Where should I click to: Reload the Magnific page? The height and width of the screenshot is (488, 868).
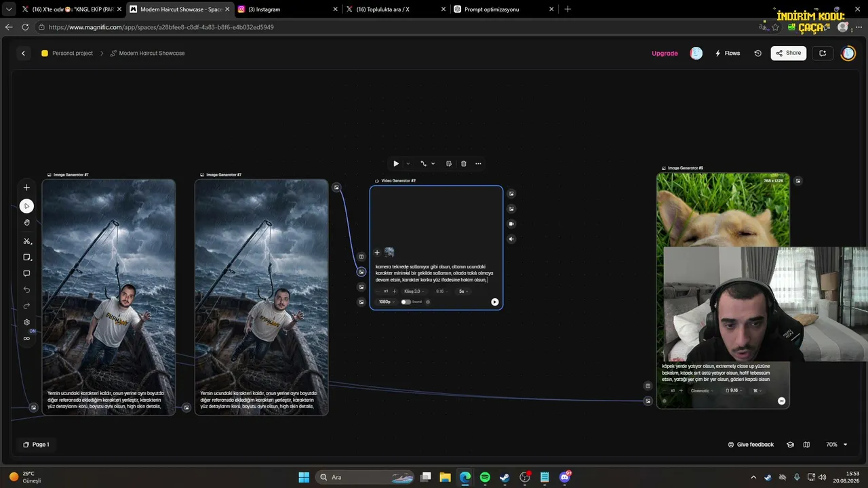pos(25,27)
